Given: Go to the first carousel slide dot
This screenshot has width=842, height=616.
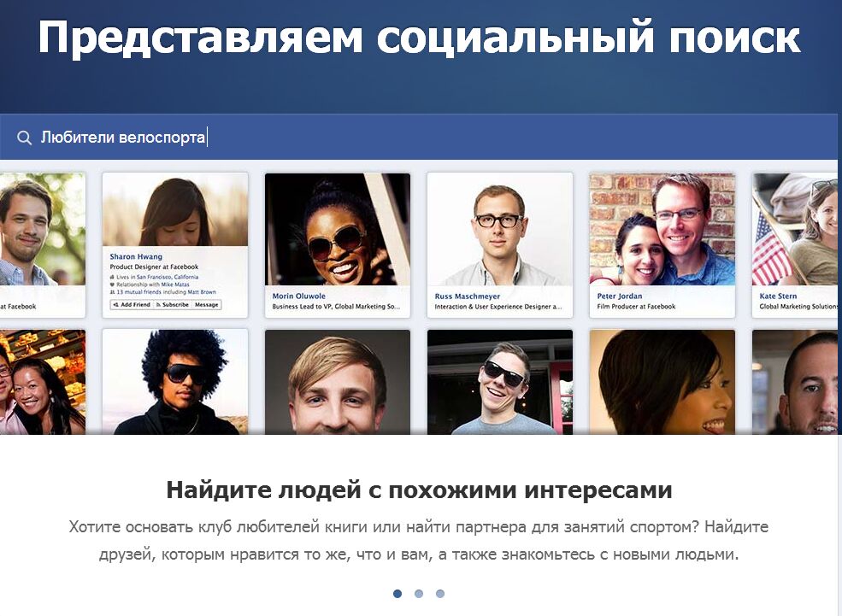Looking at the screenshot, I should 397,594.
